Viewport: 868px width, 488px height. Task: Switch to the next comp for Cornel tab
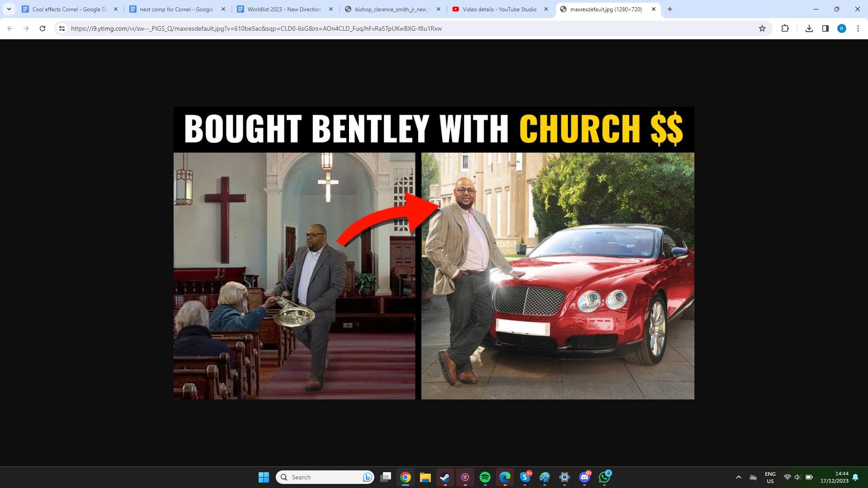pyautogui.click(x=177, y=9)
